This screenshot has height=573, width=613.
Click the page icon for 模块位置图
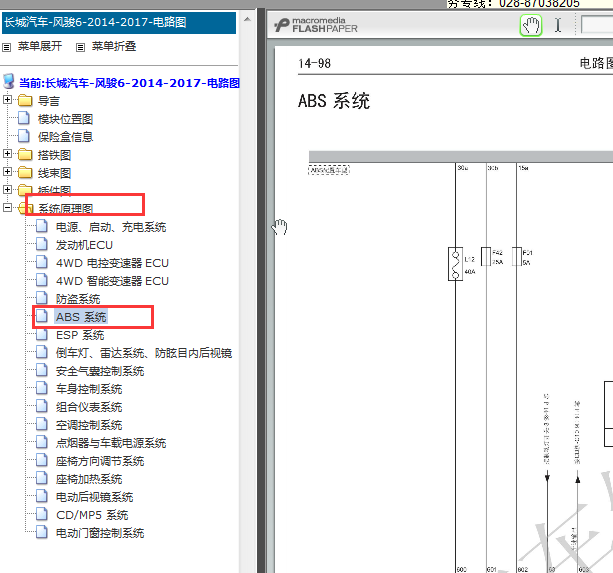(24, 118)
